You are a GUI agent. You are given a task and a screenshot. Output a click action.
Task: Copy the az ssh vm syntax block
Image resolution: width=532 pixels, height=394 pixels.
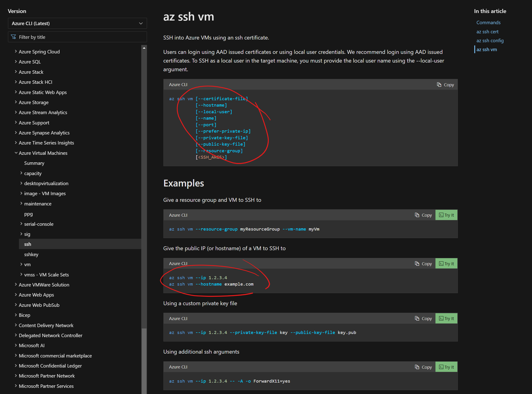445,85
